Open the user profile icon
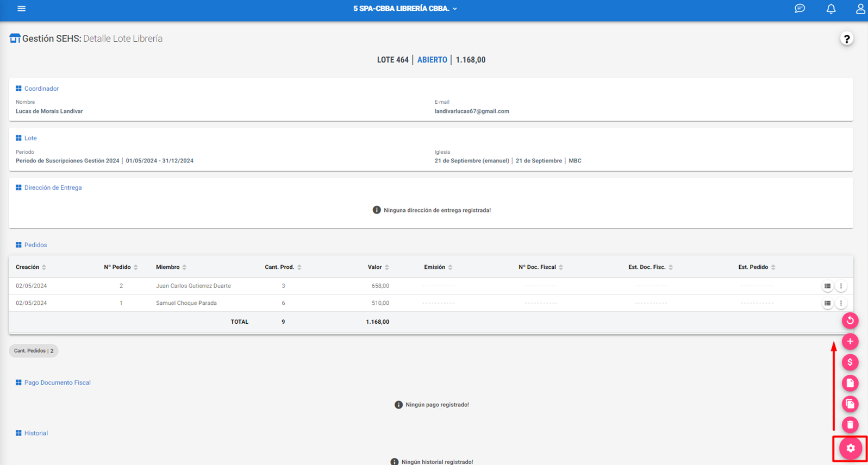 [860, 9]
